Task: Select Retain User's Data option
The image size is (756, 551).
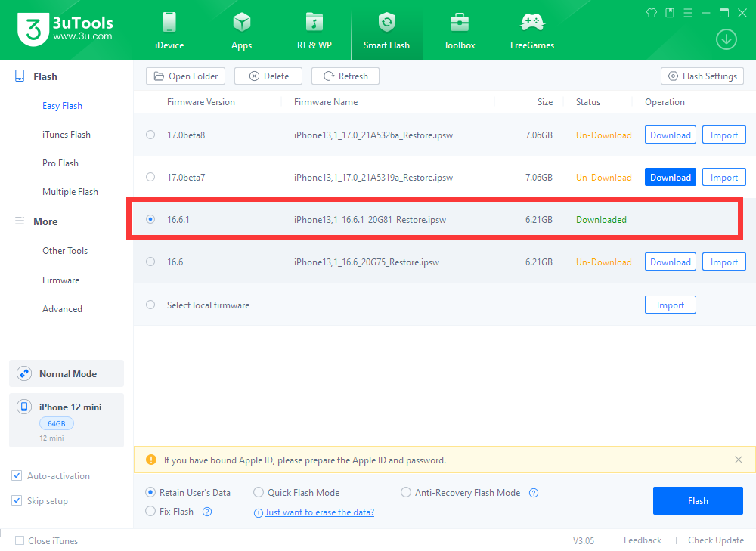Action: [x=150, y=492]
